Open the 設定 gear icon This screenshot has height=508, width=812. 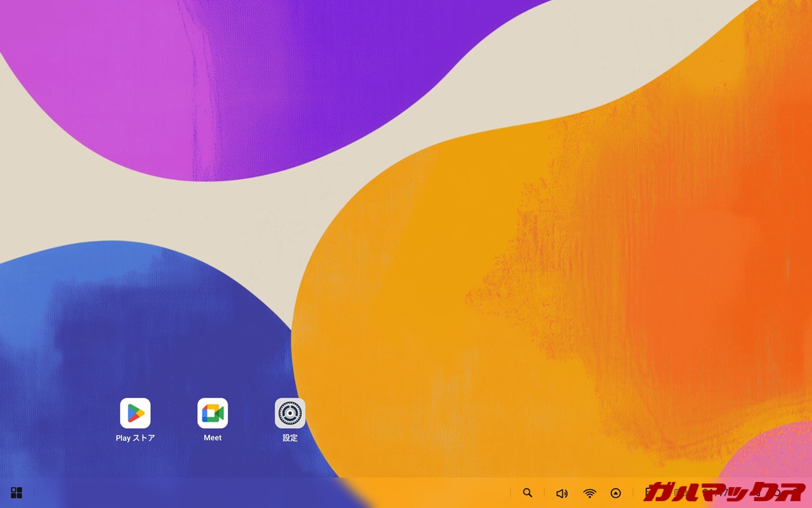pos(290,413)
